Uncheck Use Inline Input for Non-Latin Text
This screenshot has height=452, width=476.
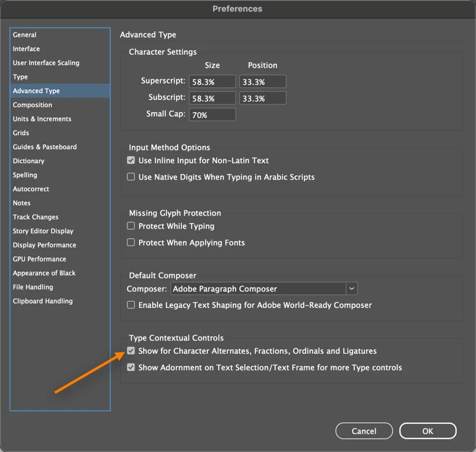pyautogui.click(x=131, y=161)
